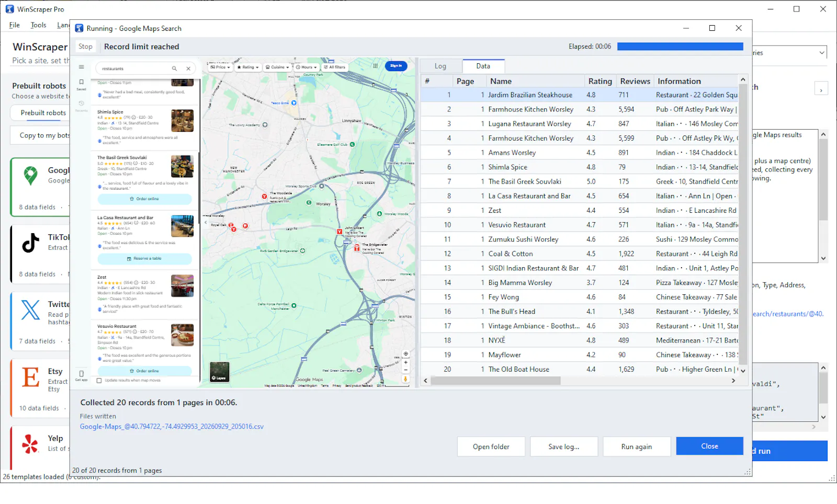Screen dimensions: 837x504
Task: Sort by the Rating column header
Action: tap(600, 81)
